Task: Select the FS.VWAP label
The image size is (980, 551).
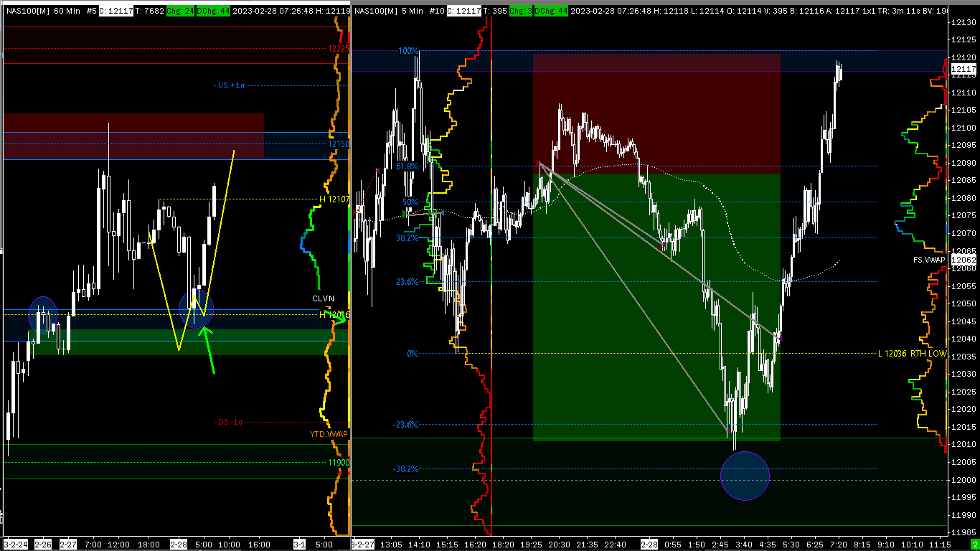Action: click(x=930, y=260)
